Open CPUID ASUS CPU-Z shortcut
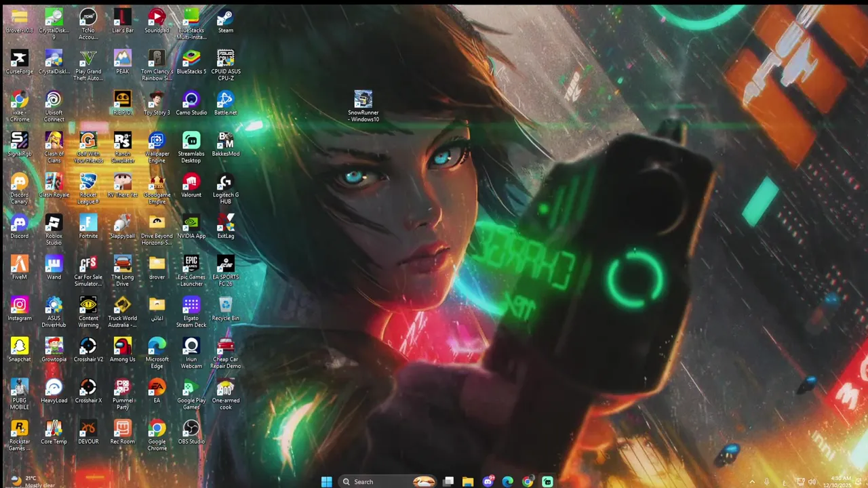This screenshot has width=868, height=488. (225, 66)
